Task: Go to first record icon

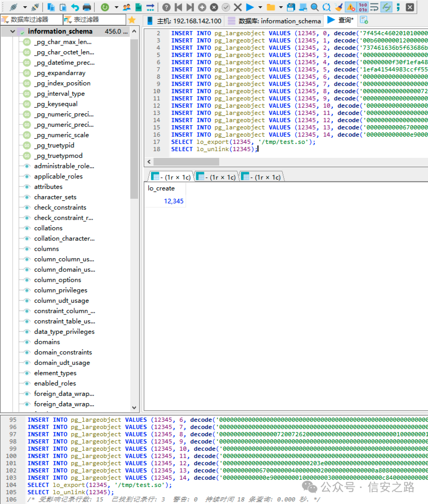Action: tap(178, 7)
